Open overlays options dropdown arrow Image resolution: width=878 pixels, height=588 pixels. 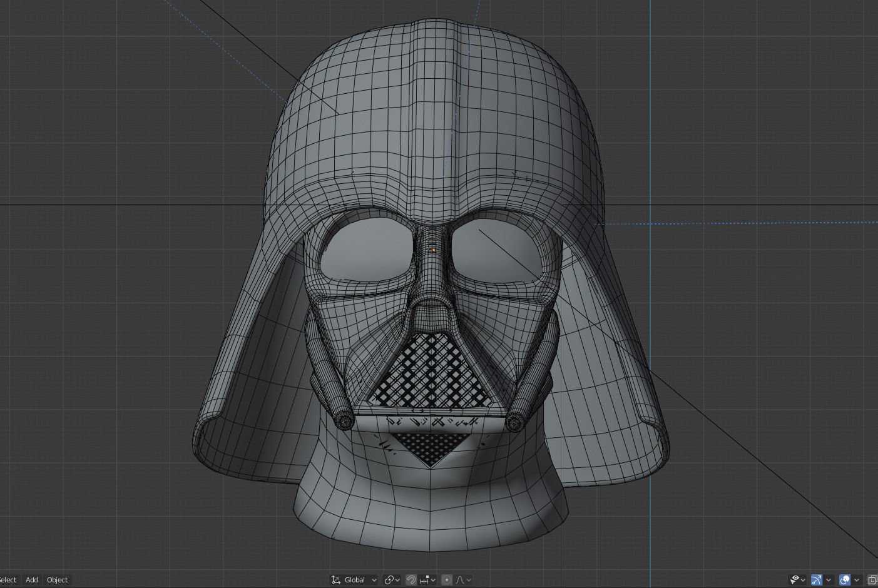click(857, 580)
